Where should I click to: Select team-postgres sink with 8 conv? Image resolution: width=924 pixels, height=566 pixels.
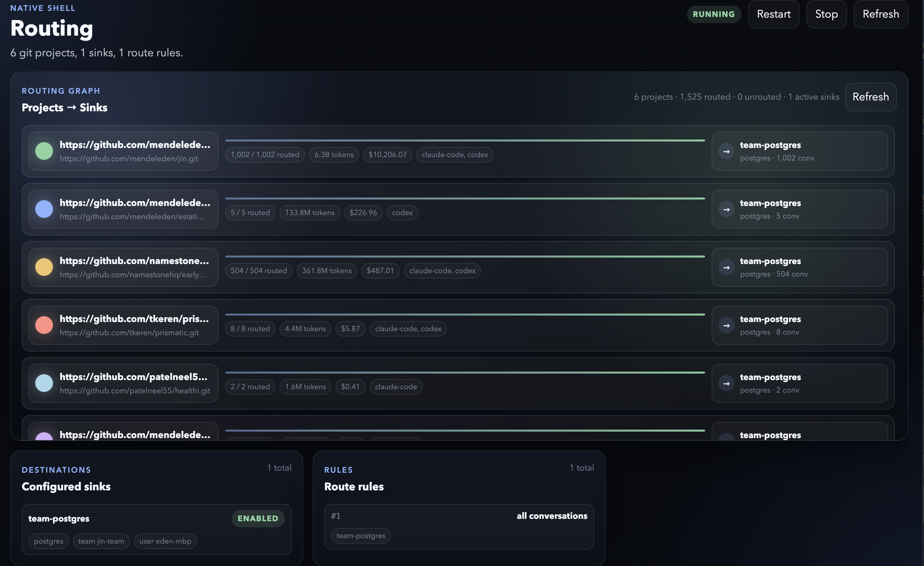click(x=800, y=325)
